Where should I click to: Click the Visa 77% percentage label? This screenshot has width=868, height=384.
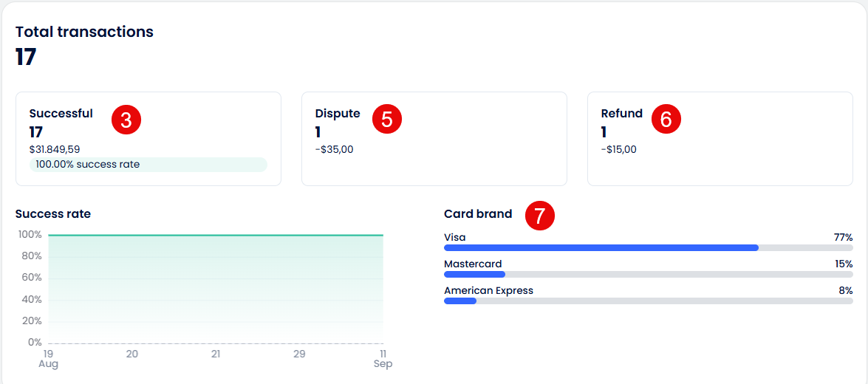click(x=843, y=238)
